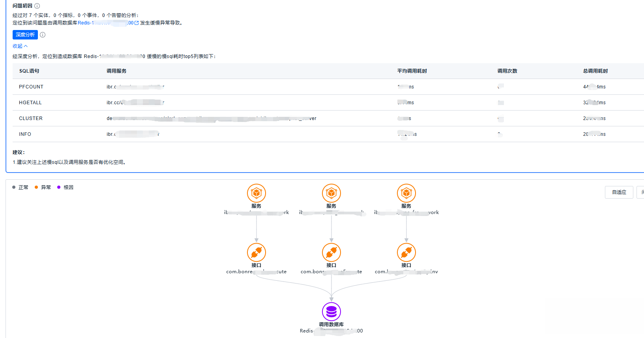The width and height of the screenshot is (644, 338).
Task: Click the left service node icon
Action: coord(256,193)
